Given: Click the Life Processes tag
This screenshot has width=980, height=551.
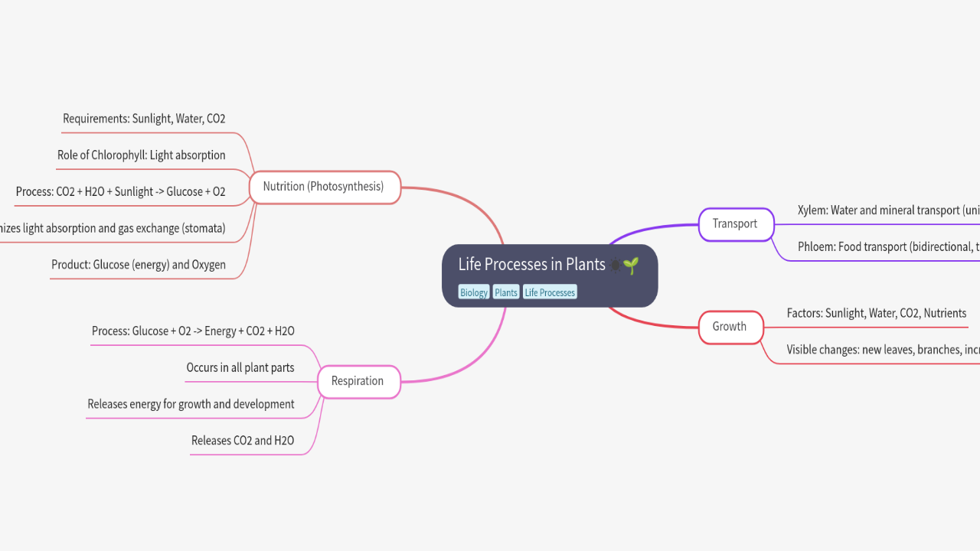Looking at the screenshot, I should [550, 292].
